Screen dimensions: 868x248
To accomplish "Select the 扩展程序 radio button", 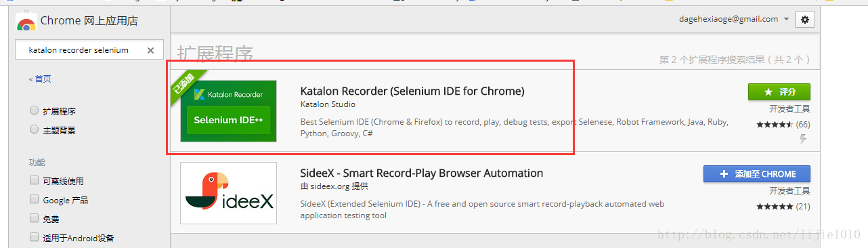I will pos(34,110).
